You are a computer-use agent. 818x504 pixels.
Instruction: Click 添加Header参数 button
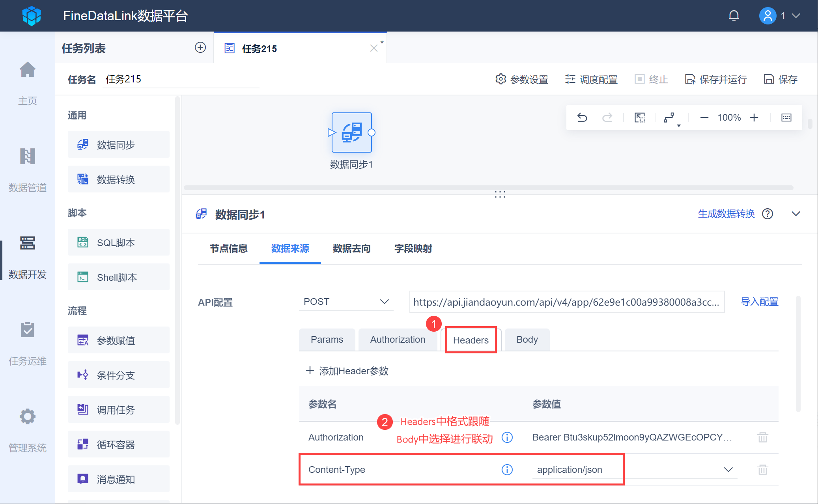pyautogui.click(x=347, y=371)
